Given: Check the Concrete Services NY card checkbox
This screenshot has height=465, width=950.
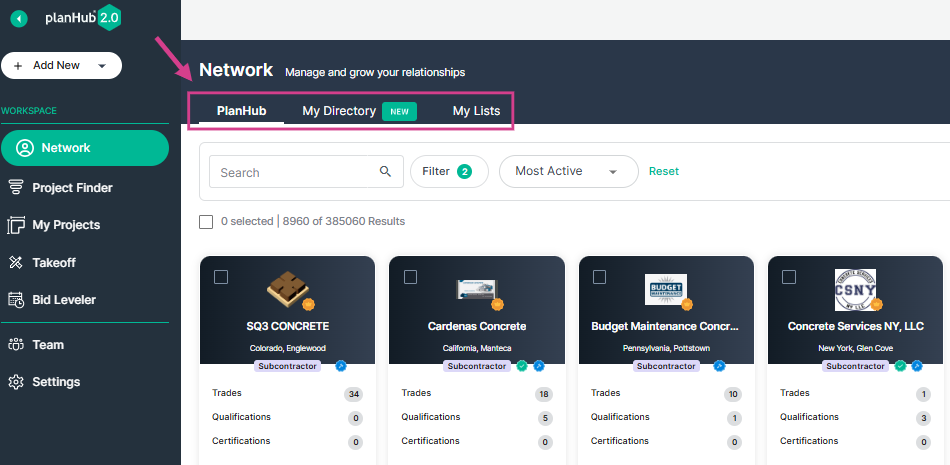Looking at the screenshot, I should point(789,277).
